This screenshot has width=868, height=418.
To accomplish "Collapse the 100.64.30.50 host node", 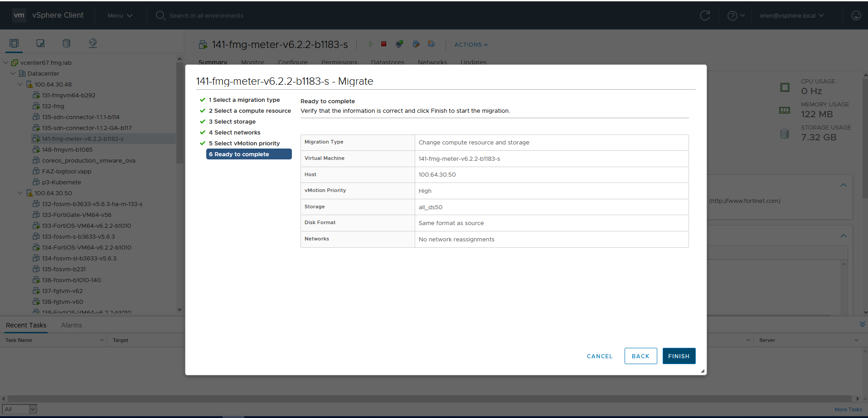I will pyautogui.click(x=20, y=193).
